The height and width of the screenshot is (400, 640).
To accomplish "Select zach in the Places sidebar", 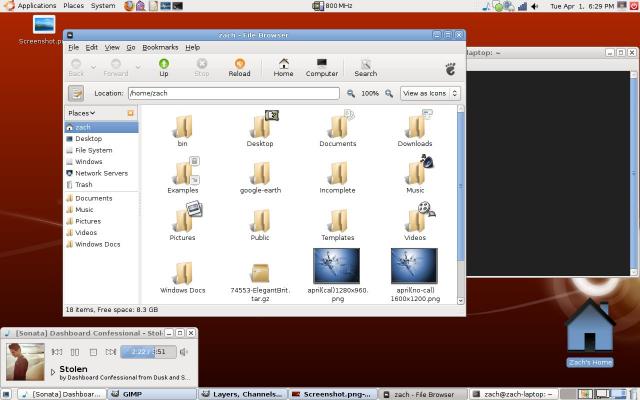I will tap(101, 127).
